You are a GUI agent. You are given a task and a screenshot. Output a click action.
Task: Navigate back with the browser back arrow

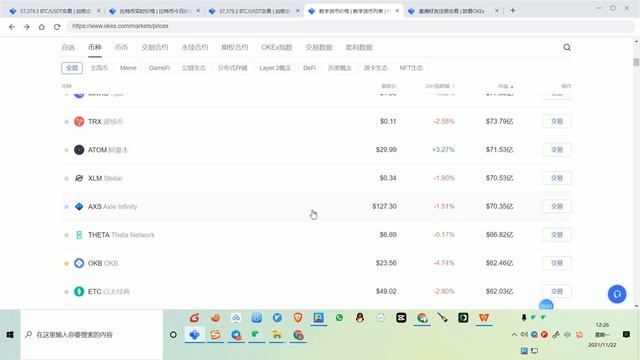(12, 27)
